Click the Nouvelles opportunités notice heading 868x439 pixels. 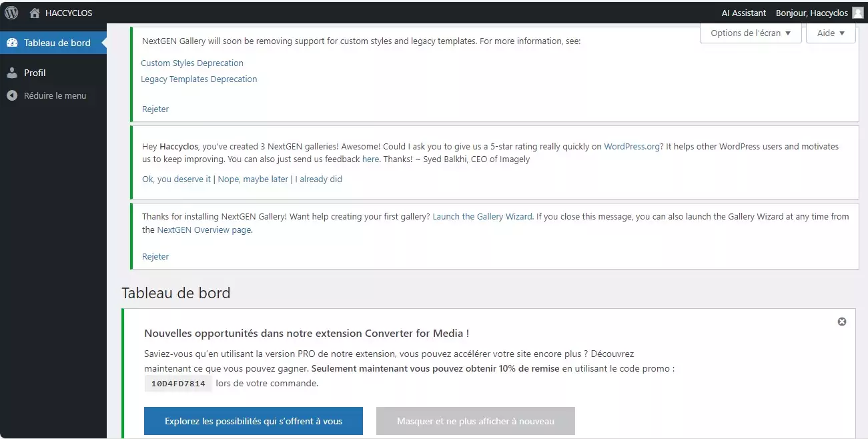point(306,333)
